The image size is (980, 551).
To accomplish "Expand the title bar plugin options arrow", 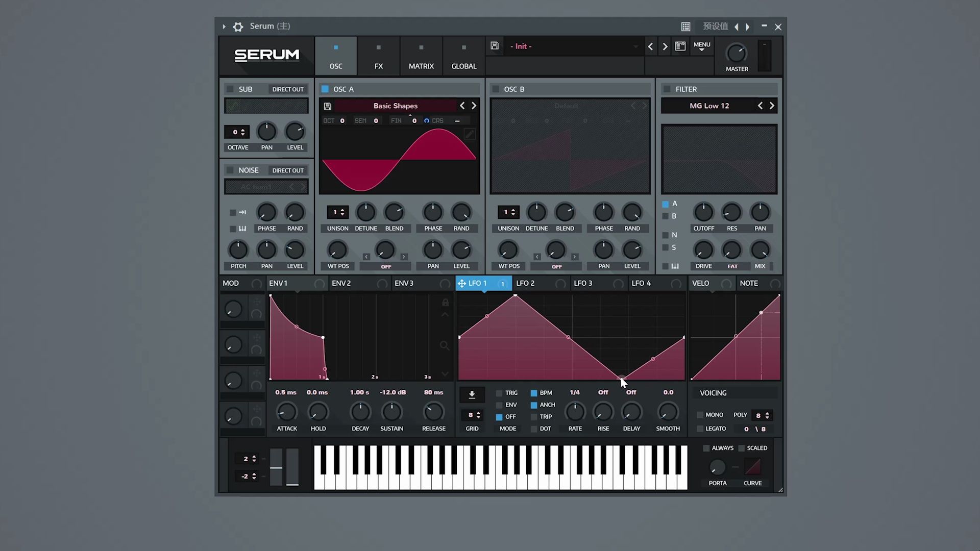I will click(x=224, y=27).
